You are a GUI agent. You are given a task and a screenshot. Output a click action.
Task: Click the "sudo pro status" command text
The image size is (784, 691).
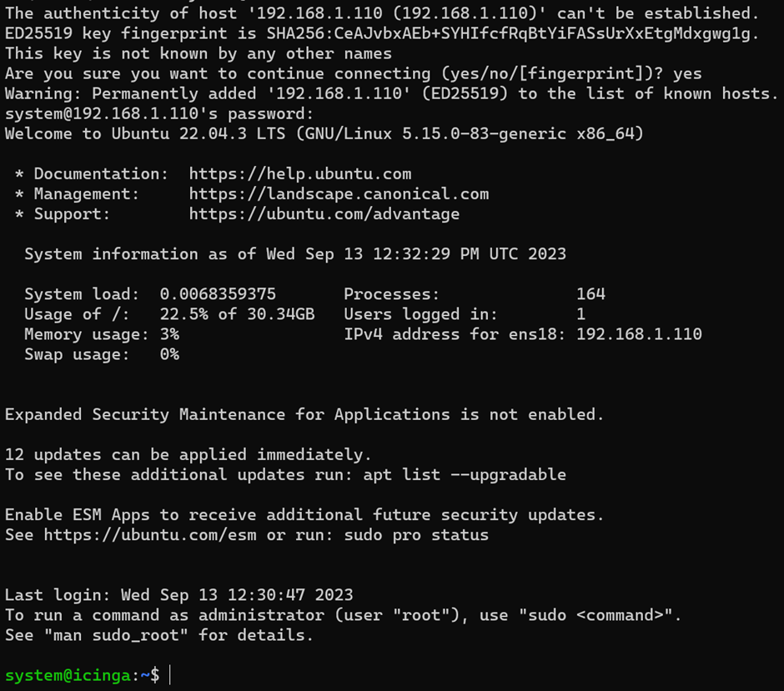[416, 535]
